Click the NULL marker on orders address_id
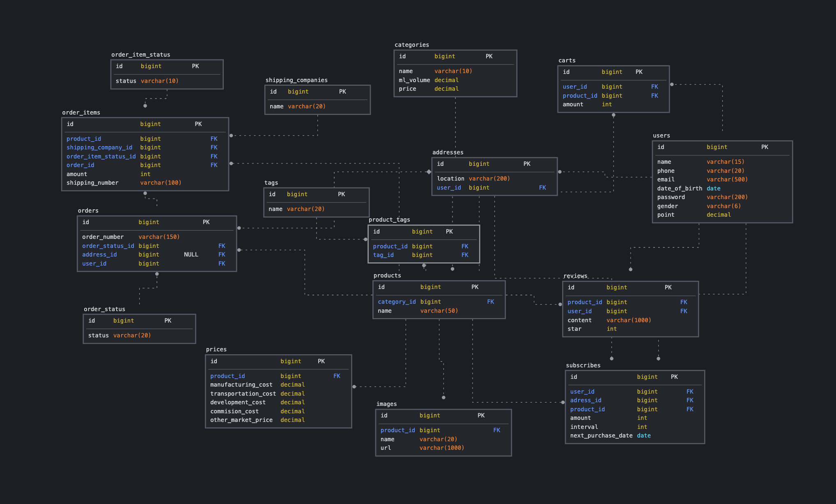 point(191,254)
